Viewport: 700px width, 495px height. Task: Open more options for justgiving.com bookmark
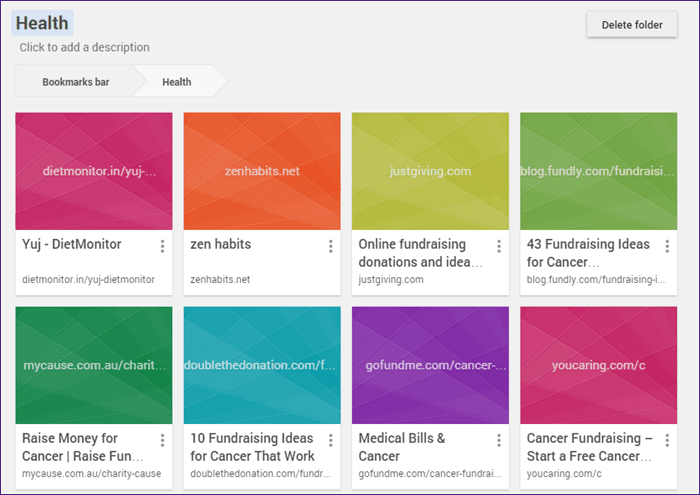click(499, 246)
